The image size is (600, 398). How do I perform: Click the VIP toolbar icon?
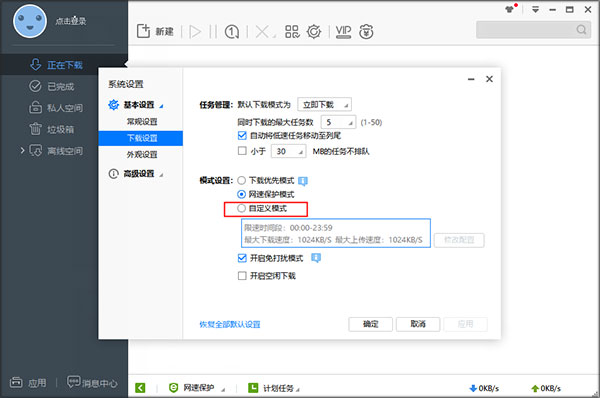pyautogui.click(x=343, y=31)
